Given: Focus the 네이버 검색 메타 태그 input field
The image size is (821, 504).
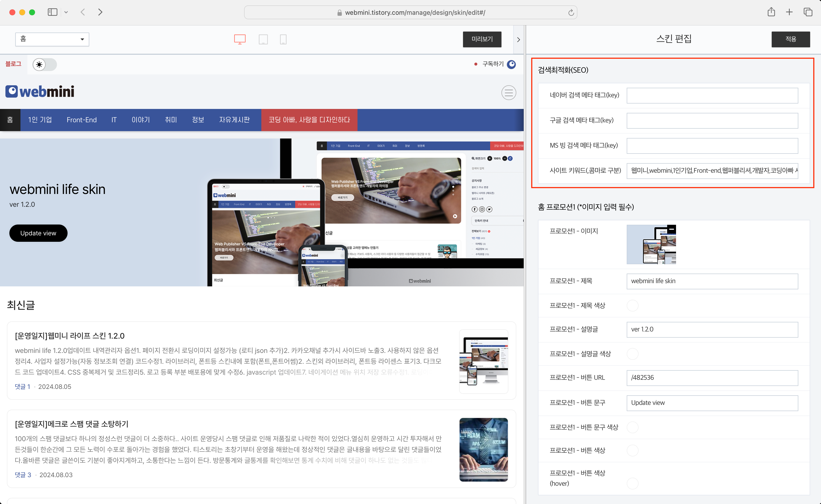Looking at the screenshot, I should pyautogui.click(x=712, y=96).
